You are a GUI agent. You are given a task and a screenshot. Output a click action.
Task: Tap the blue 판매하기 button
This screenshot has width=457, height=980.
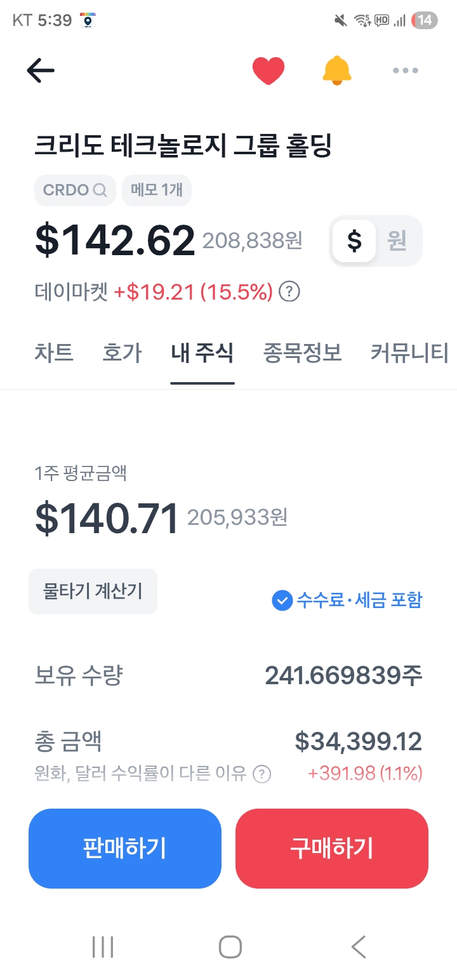[125, 848]
